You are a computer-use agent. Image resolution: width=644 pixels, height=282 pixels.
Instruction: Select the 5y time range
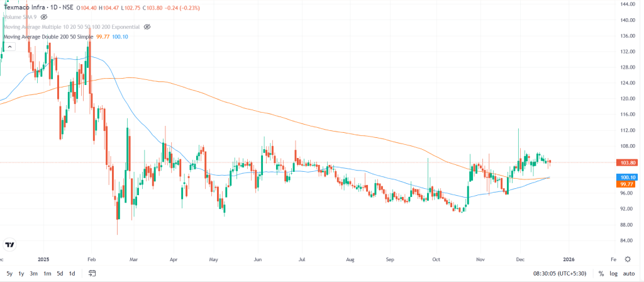(x=8, y=273)
